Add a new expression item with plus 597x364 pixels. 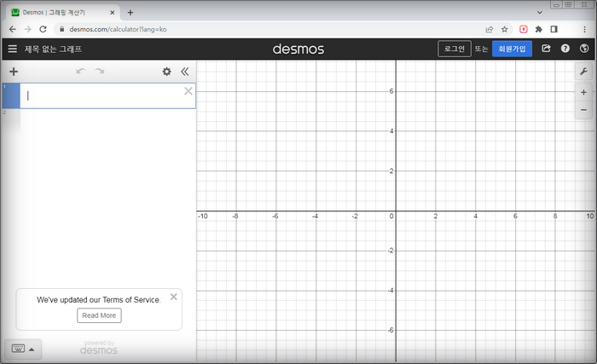[x=14, y=72]
